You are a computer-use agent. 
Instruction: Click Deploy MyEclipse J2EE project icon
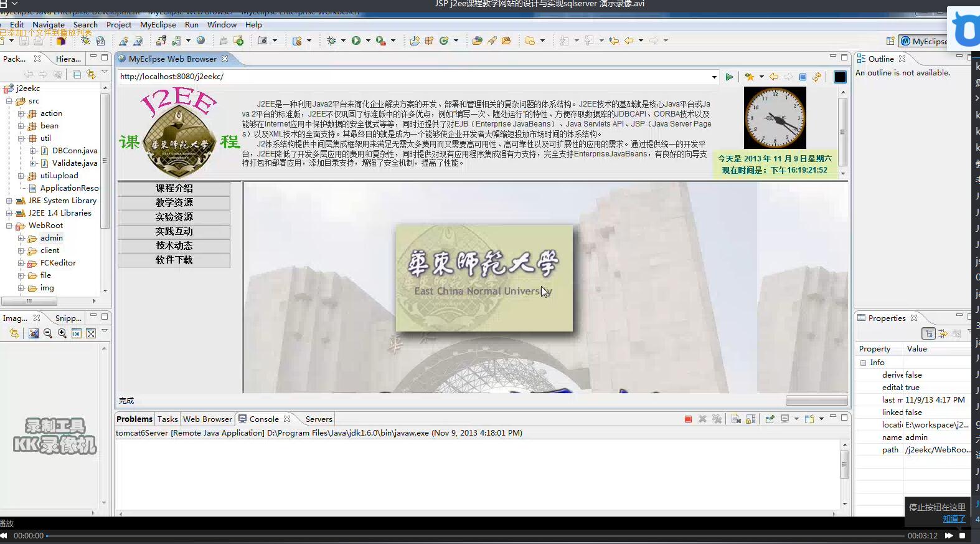click(x=161, y=41)
